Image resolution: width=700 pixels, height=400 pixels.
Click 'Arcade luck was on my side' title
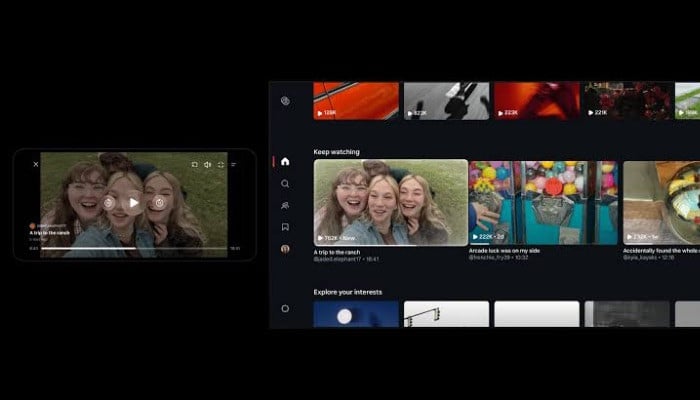coord(504,251)
